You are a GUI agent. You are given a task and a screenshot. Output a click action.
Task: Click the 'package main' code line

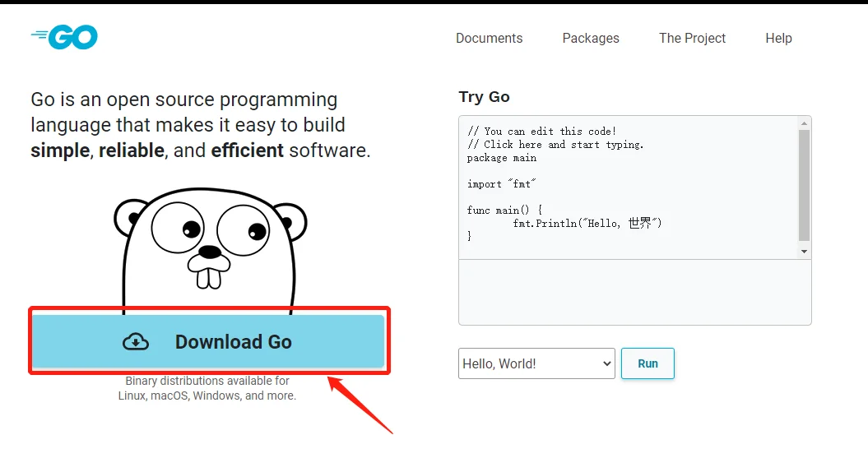[x=502, y=158]
